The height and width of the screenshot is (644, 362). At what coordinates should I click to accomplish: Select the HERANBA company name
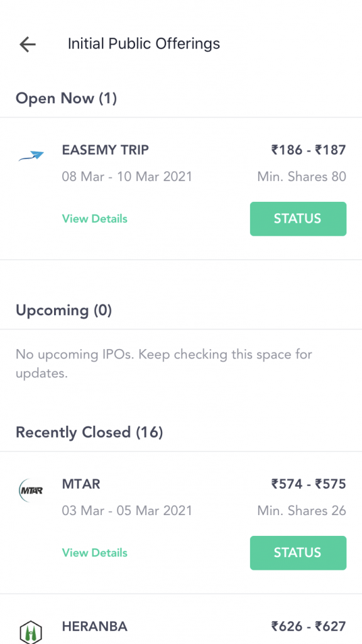point(95,626)
